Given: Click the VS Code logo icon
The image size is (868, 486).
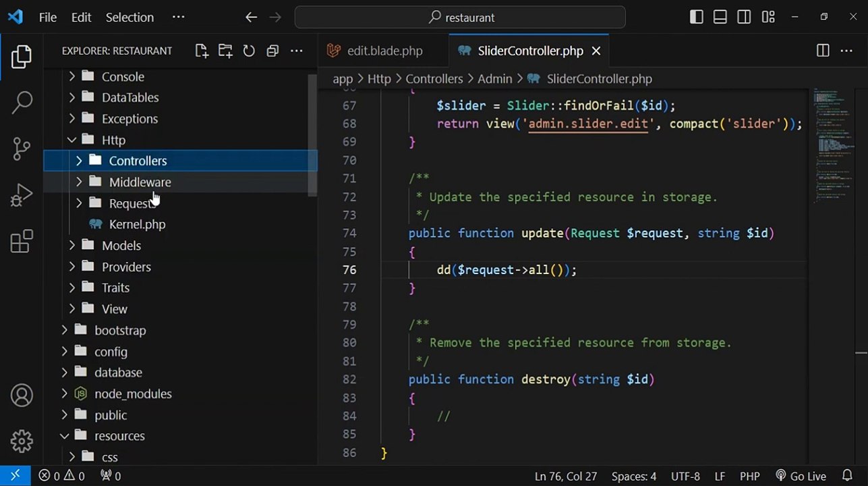Looking at the screenshot, I should click(15, 17).
